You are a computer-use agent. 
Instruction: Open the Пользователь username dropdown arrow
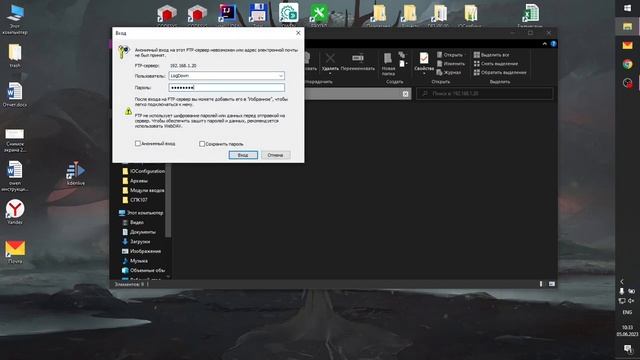280,76
